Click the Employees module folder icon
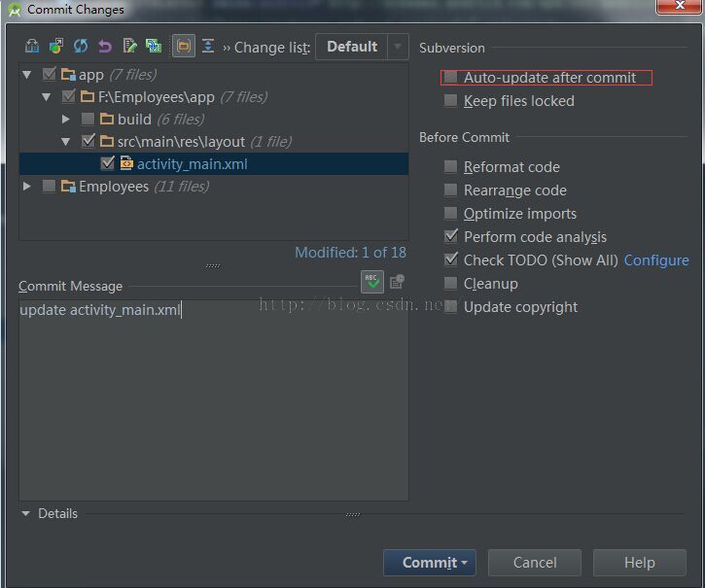The image size is (705, 588). pos(68,186)
